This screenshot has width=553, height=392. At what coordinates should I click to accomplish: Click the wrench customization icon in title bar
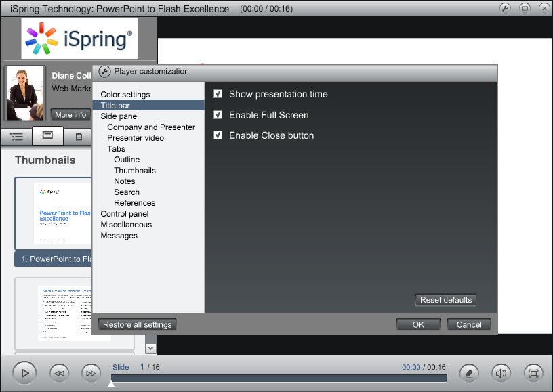[505, 8]
